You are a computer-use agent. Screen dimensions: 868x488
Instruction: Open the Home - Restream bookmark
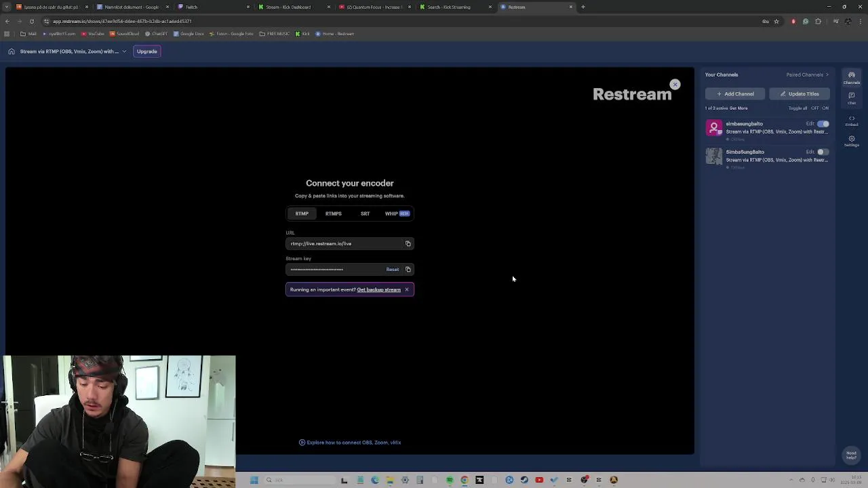tap(334, 34)
